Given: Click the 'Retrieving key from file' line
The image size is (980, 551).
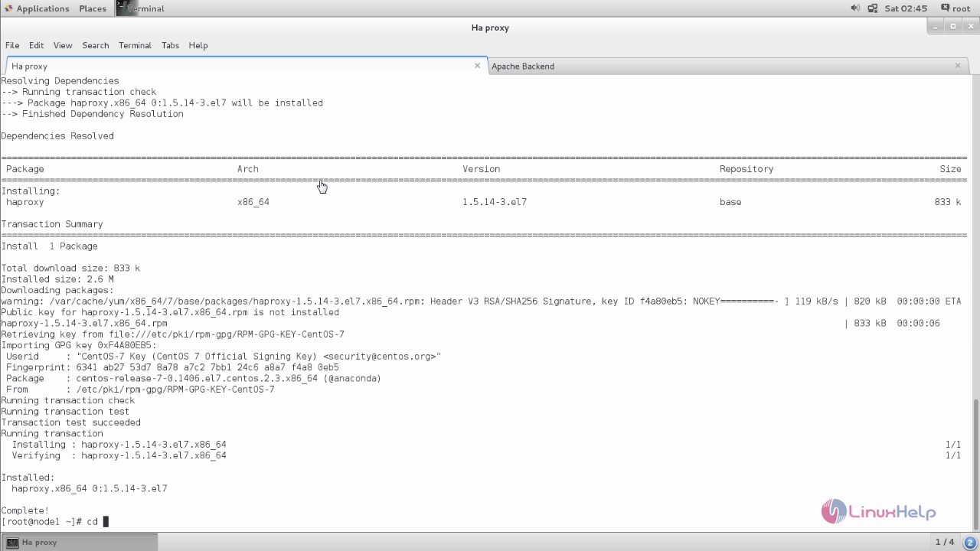Looking at the screenshot, I should (x=172, y=334).
